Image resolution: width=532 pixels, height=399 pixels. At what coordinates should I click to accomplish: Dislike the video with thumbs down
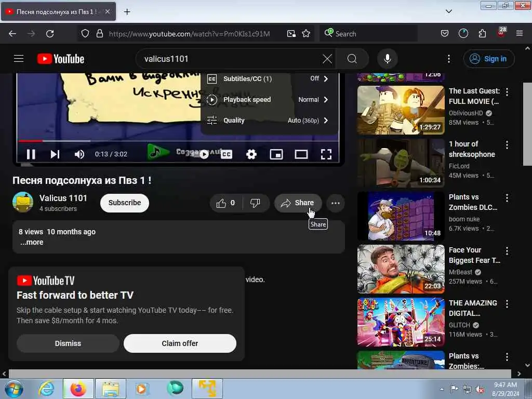[x=255, y=203]
